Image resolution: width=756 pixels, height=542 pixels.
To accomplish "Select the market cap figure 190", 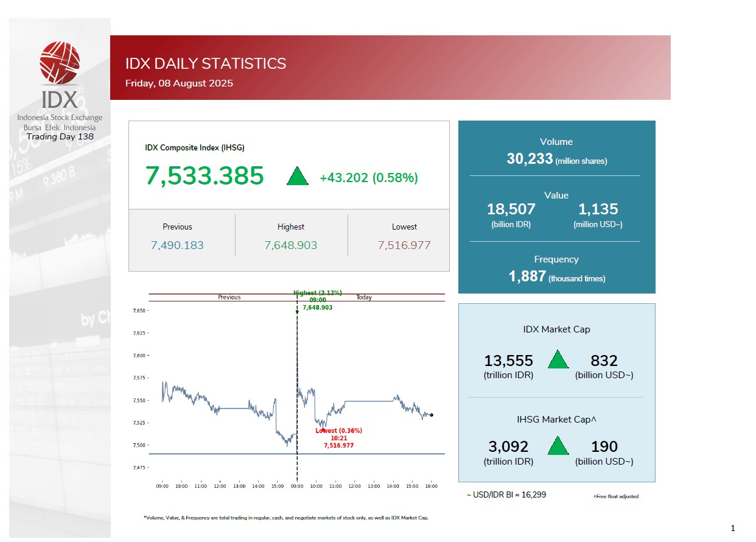I will tap(604, 447).
